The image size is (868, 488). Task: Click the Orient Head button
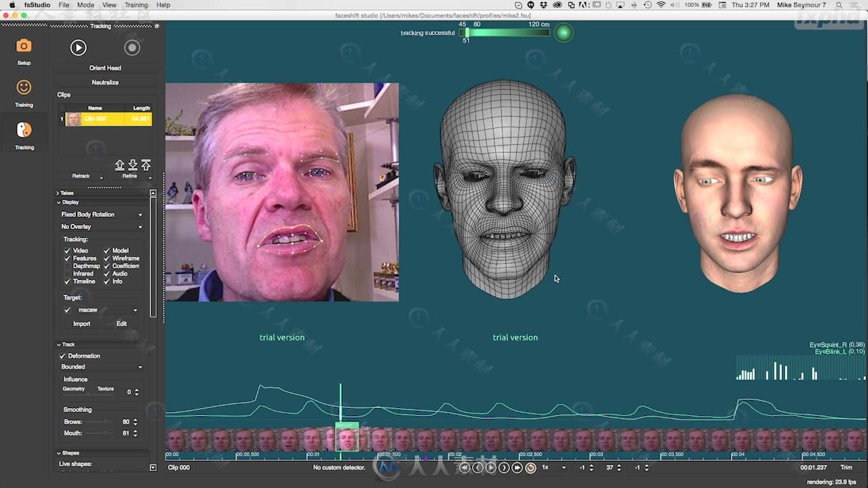point(105,68)
